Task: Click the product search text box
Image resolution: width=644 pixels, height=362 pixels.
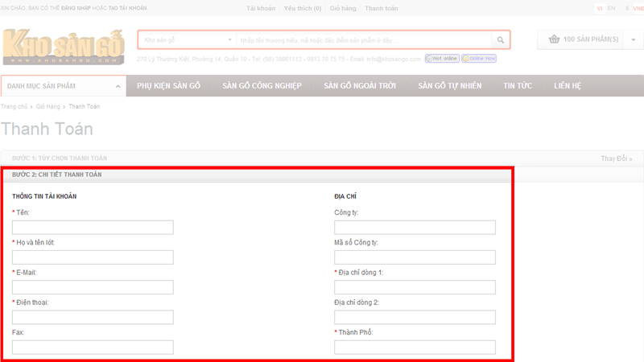Action: (364, 40)
